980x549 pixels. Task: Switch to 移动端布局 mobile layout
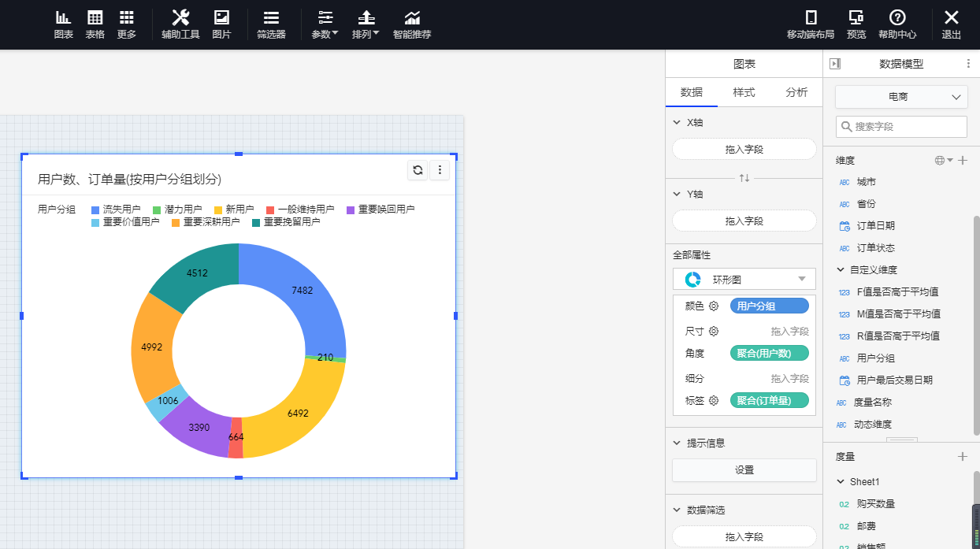(x=810, y=24)
